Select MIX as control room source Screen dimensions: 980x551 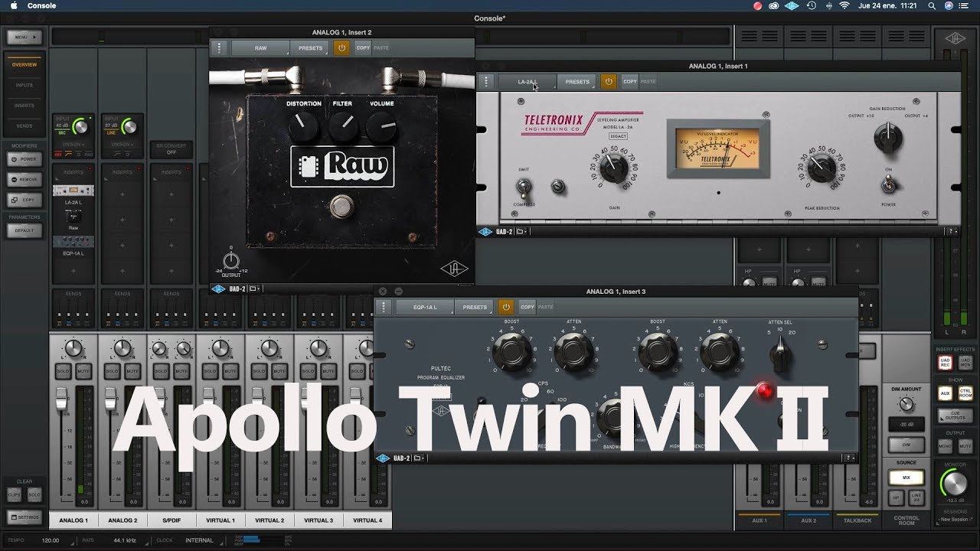coord(906,478)
